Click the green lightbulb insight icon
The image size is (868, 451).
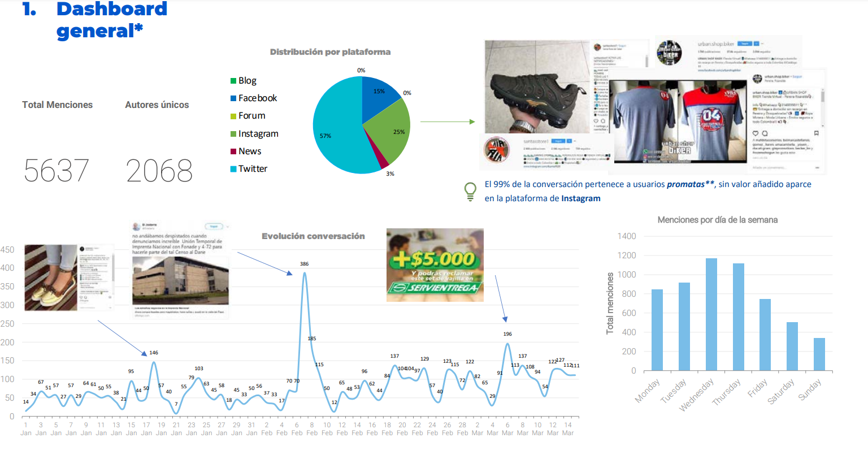[470, 192]
